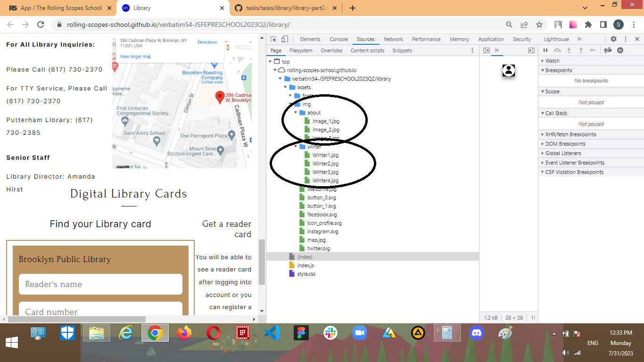
Task: Open index.js source file
Action: point(305,265)
